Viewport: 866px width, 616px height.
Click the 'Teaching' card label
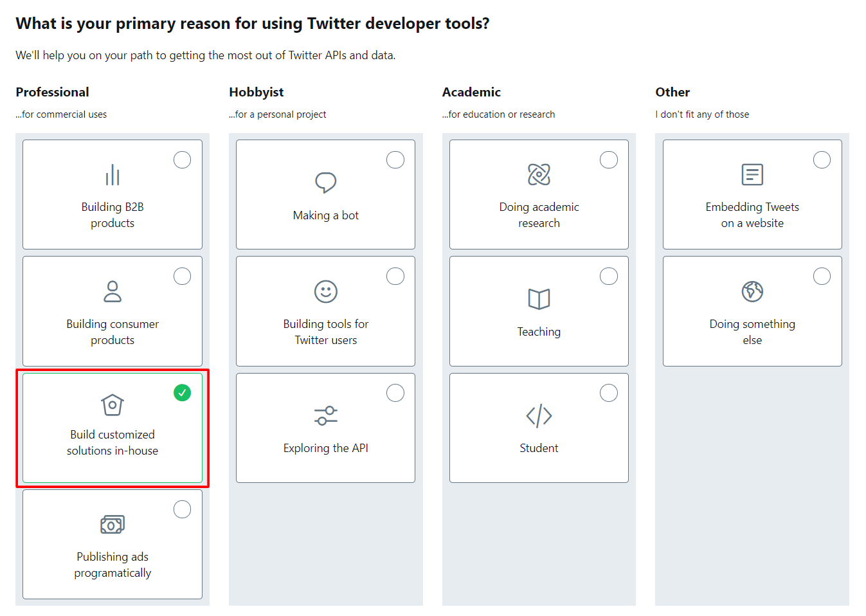539,332
